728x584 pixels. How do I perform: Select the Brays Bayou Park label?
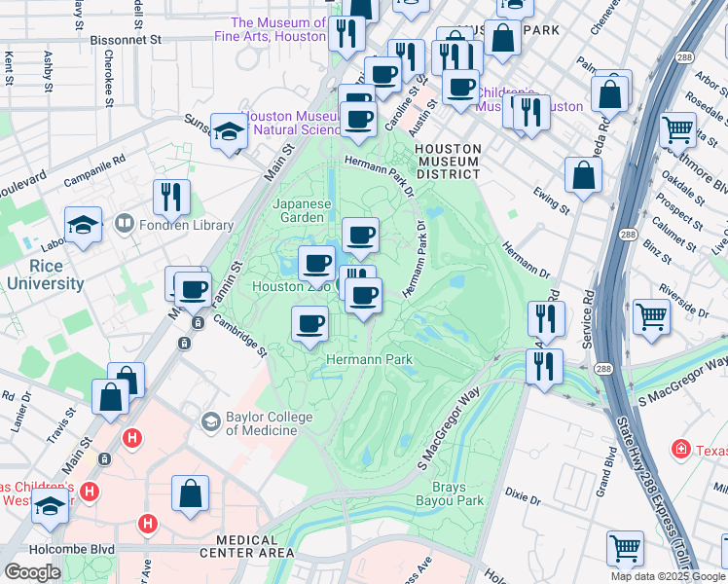(x=450, y=493)
